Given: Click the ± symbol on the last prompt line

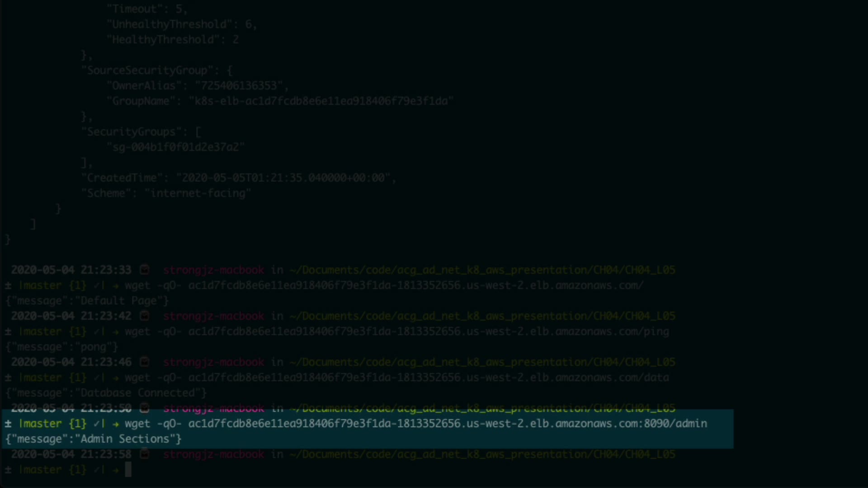Looking at the screenshot, I should [x=8, y=469].
